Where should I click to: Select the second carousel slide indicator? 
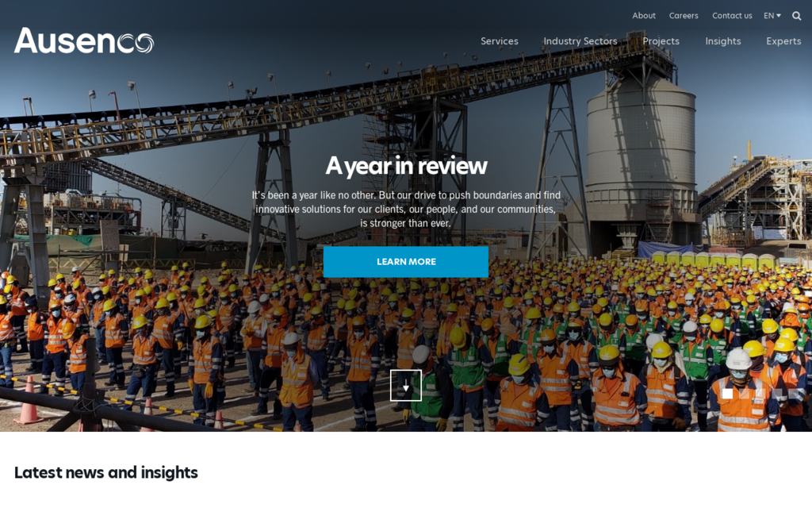point(745,393)
